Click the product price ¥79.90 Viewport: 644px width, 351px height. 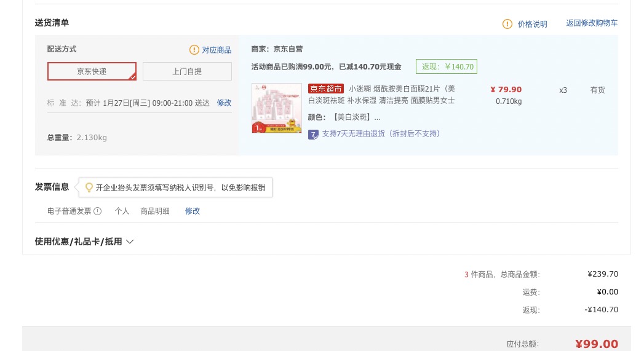506,90
